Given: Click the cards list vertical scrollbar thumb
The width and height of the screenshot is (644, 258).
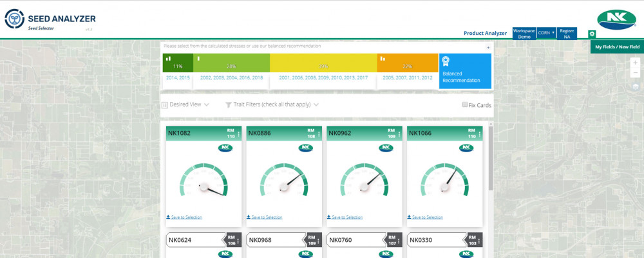Looking at the screenshot, I should [x=491, y=159].
